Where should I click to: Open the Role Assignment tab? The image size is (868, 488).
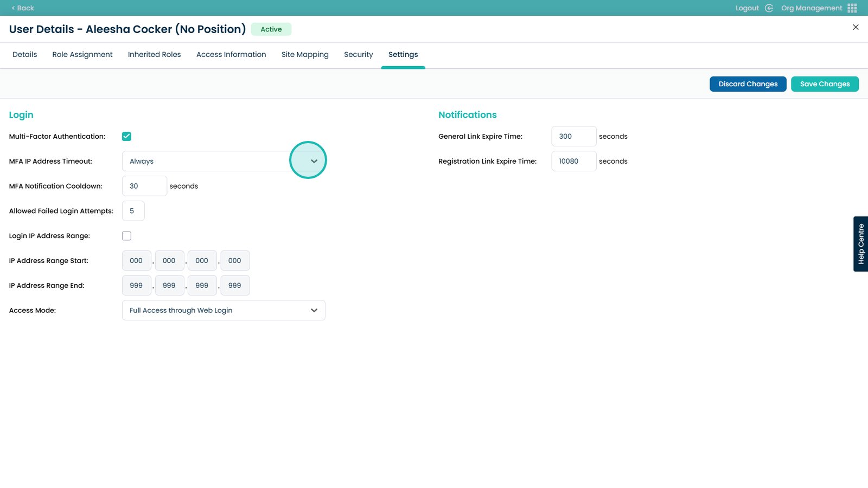point(82,55)
